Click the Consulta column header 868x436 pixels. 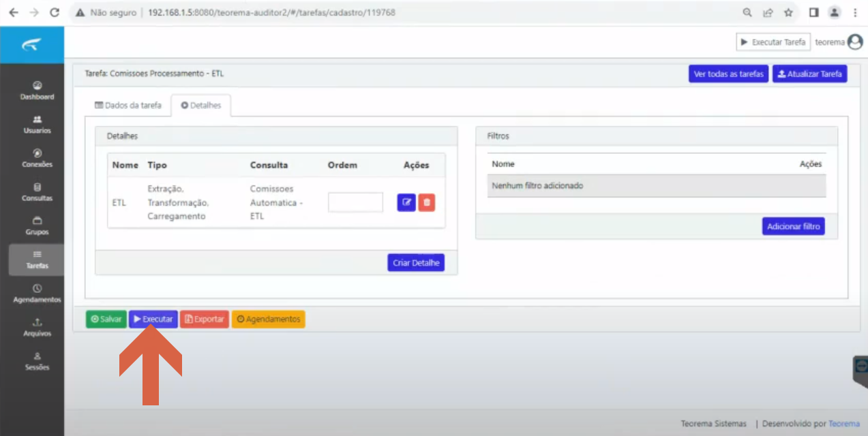(269, 165)
